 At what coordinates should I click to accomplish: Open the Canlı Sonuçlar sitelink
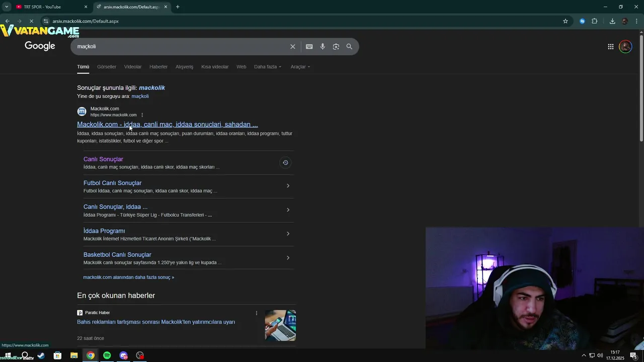click(103, 159)
